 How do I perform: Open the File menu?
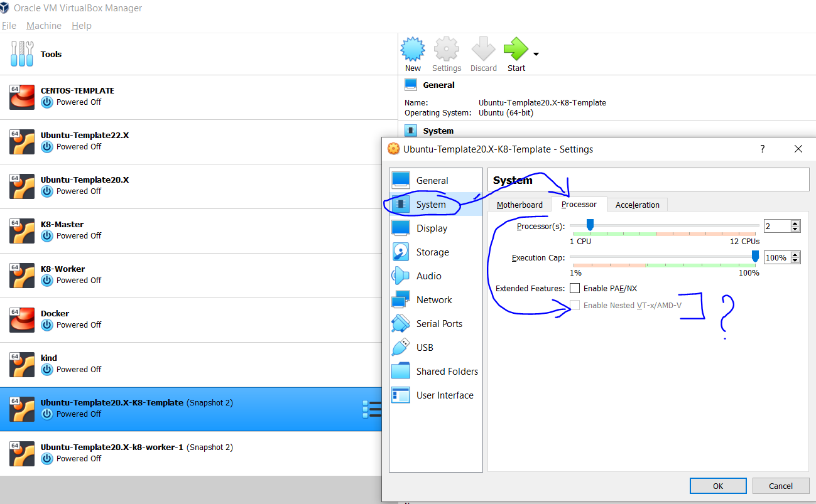(x=9, y=26)
